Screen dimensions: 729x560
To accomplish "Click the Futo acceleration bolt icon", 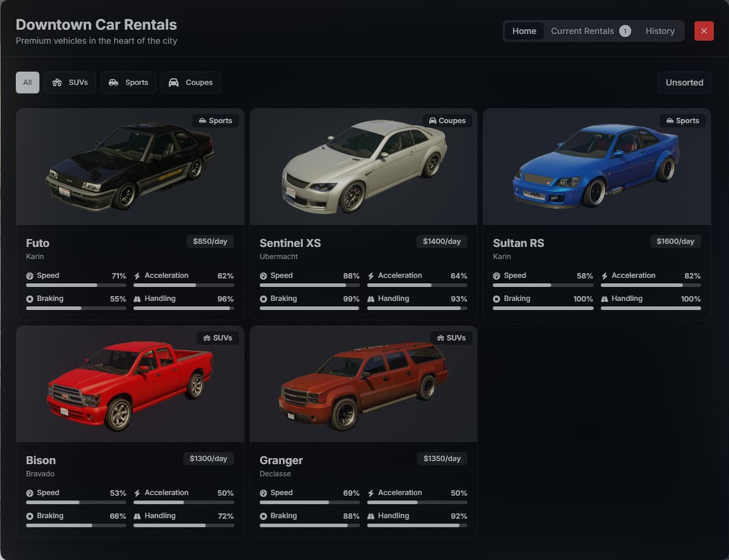I will tap(137, 276).
